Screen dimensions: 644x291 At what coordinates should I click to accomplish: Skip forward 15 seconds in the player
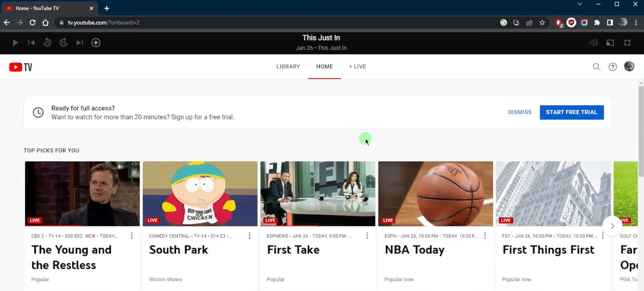click(x=64, y=43)
